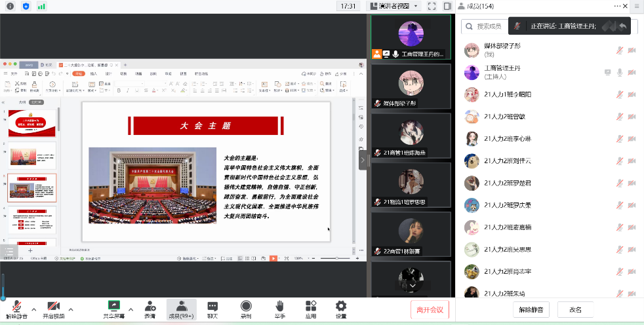The width and height of the screenshot is (644, 325).
Task: Click the 离开会议 leave meeting button
Action: (430, 309)
